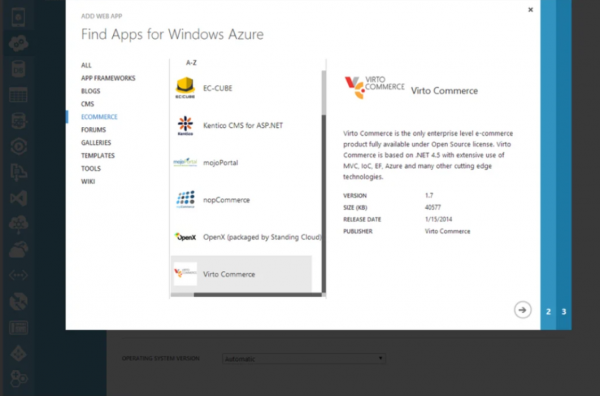Click the release date 1/15/2014
The image size is (600, 396).
click(439, 219)
